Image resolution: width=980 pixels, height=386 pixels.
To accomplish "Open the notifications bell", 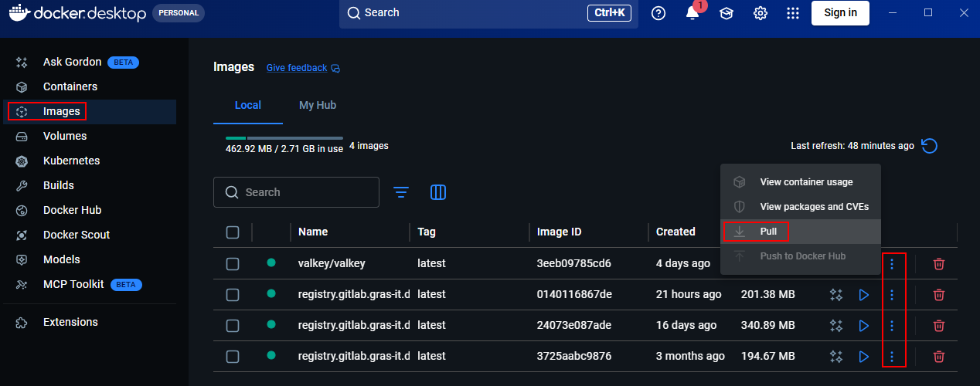I will (692, 13).
